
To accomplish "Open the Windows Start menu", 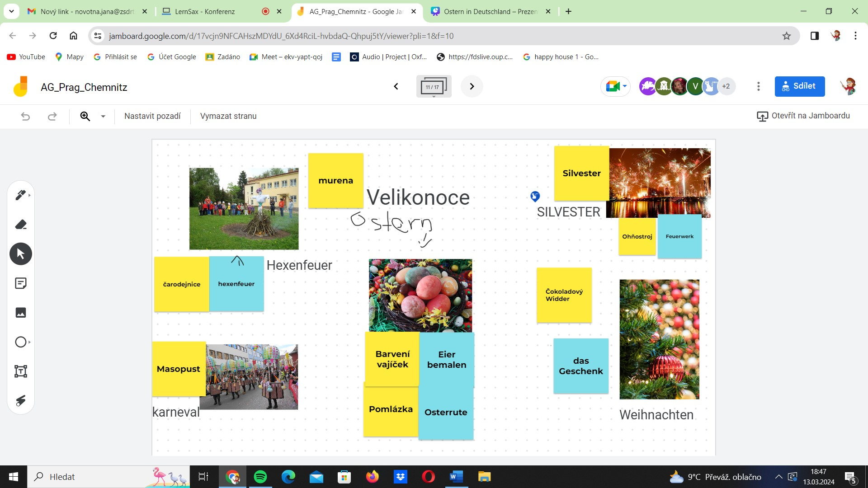I will coord(14,477).
